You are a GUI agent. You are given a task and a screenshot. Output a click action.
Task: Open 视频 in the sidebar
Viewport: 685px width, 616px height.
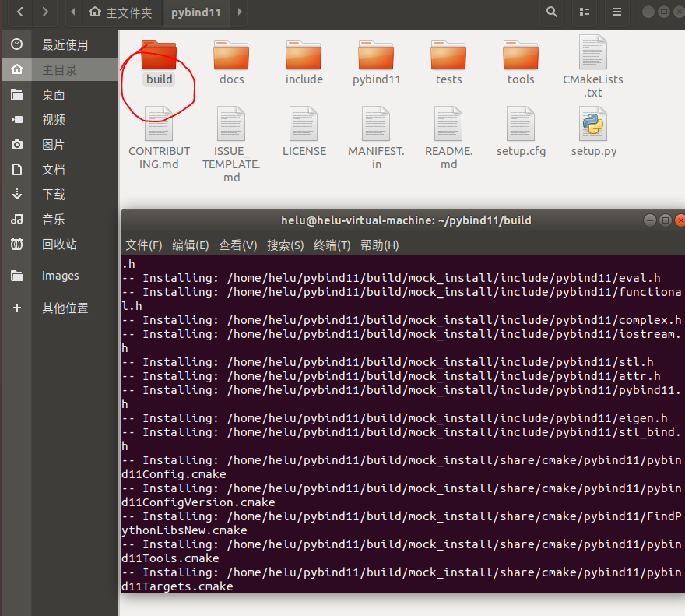coord(53,119)
